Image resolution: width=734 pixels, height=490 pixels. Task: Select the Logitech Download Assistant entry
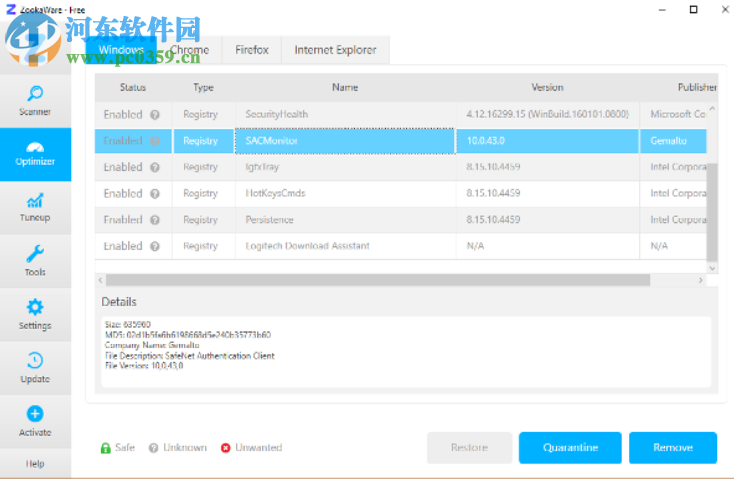click(x=345, y=246)
